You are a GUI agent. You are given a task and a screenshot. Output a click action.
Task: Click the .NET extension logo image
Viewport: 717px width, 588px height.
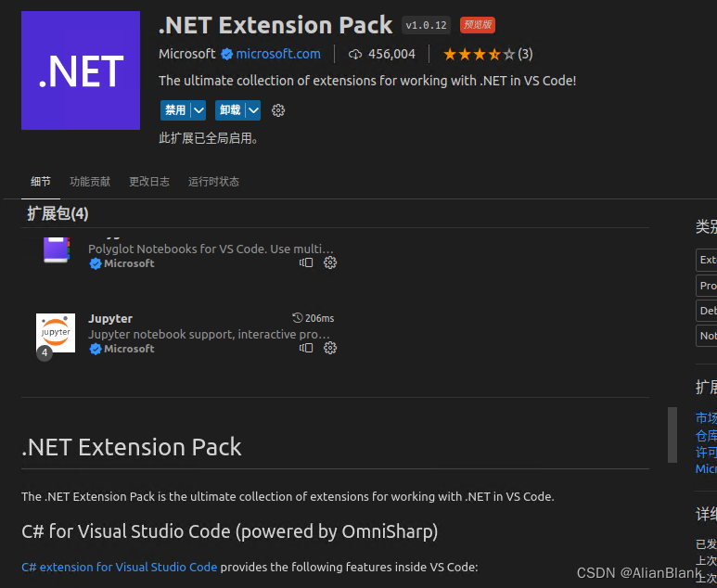(x=81, y=70)
